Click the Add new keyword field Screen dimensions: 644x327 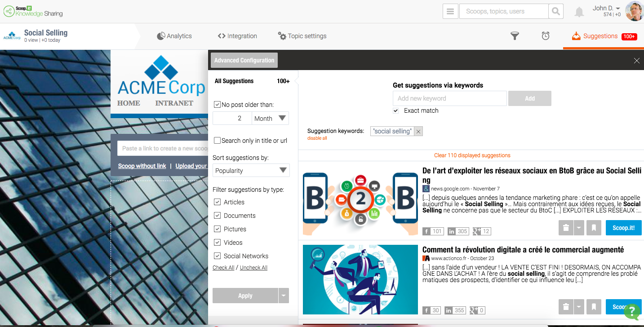click(450, 98)
